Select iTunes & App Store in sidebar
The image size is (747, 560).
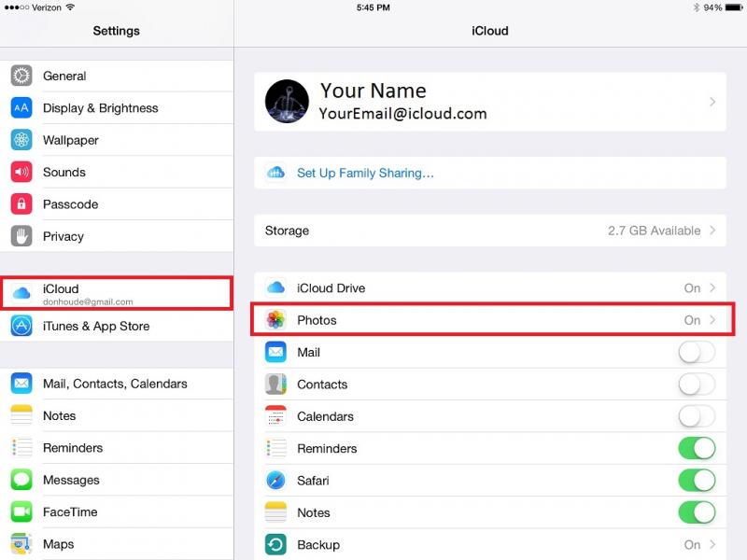point(117,326)
